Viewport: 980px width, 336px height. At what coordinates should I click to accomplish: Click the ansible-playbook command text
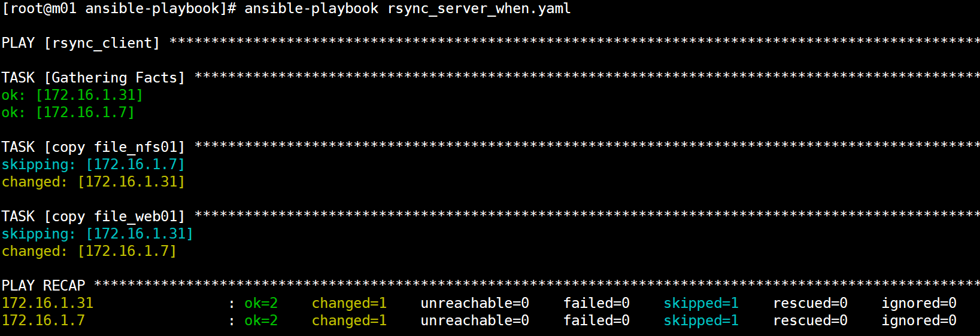tap(311, 9)
